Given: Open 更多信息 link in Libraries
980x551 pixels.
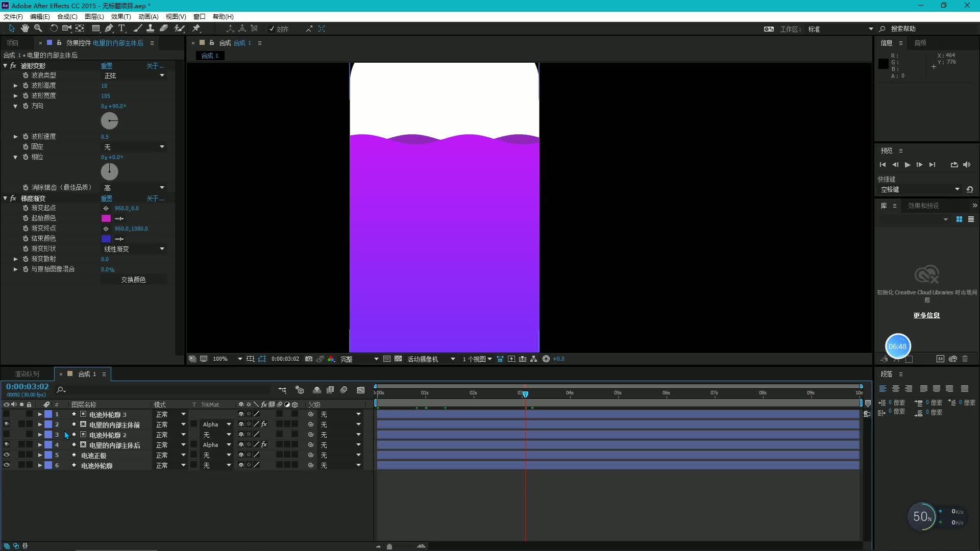Looking at the screenshot, I should point(926,315).
